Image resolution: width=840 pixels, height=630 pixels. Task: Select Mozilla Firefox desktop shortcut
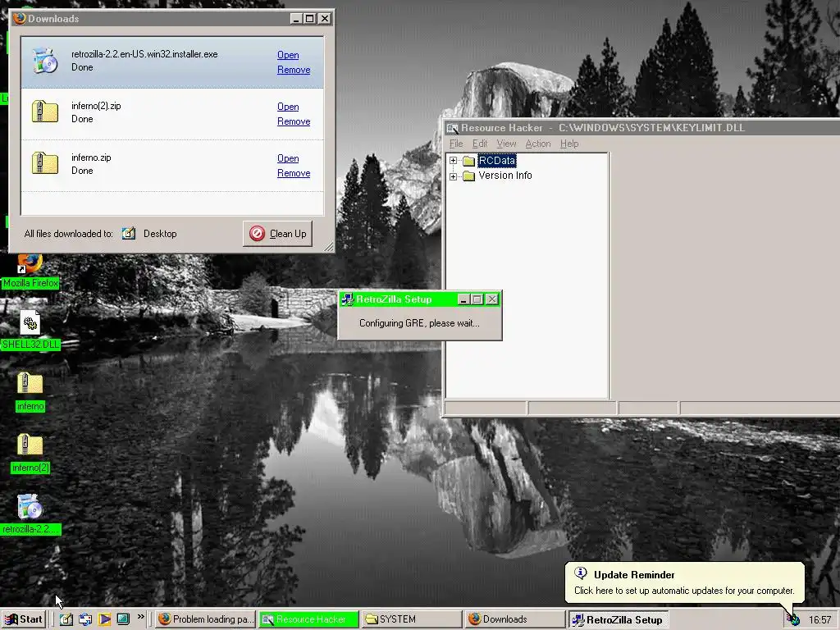(30, 271)
